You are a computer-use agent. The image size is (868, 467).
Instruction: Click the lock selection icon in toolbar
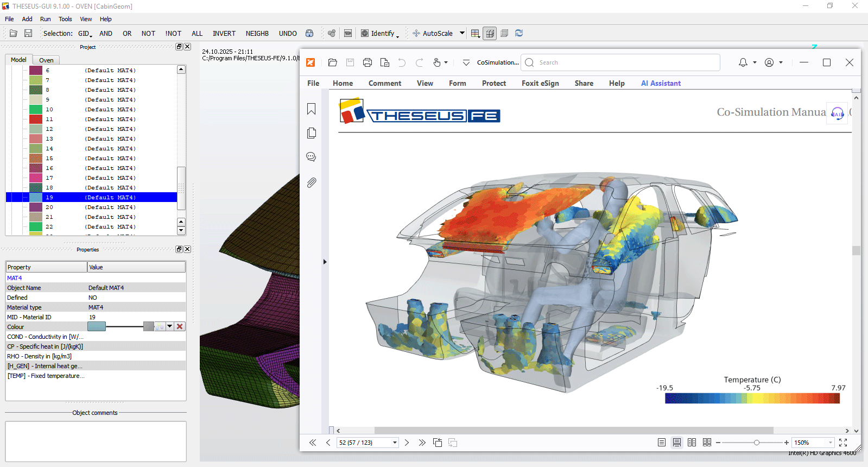click(x=309, y=33)
